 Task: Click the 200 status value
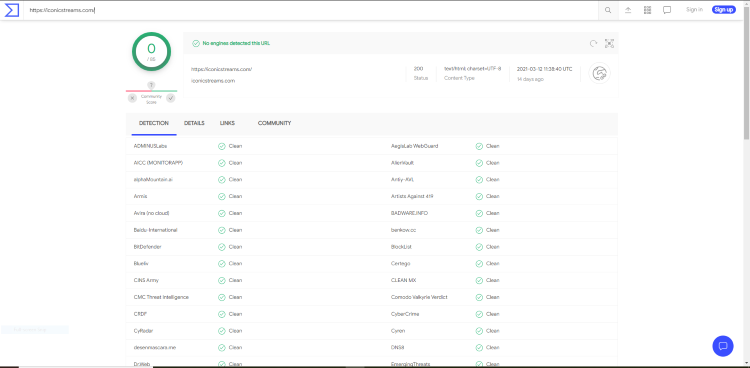(419, 69)
